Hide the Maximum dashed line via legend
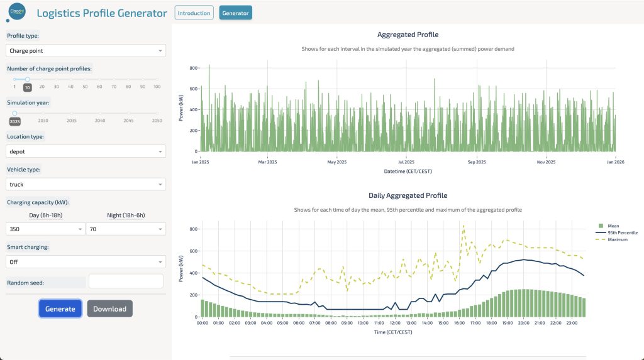 [617, 239]
